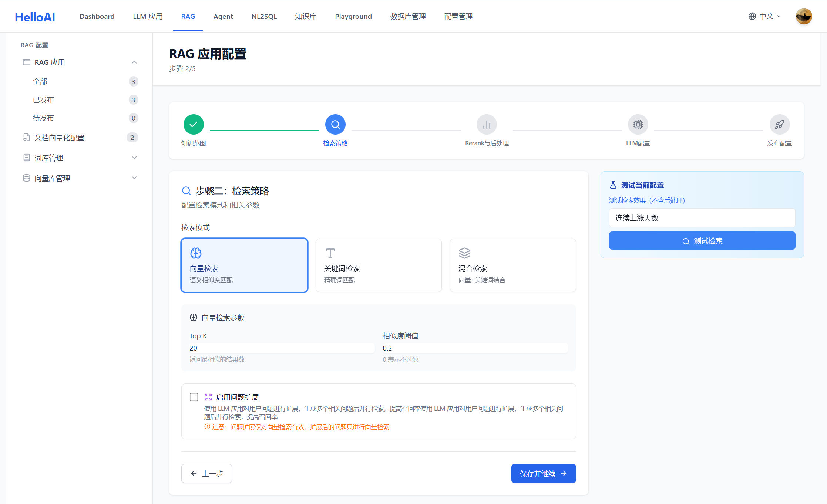Select the 混合检索 mode card
The width and height of the screenshot is (827, 504).
[513, 265]
